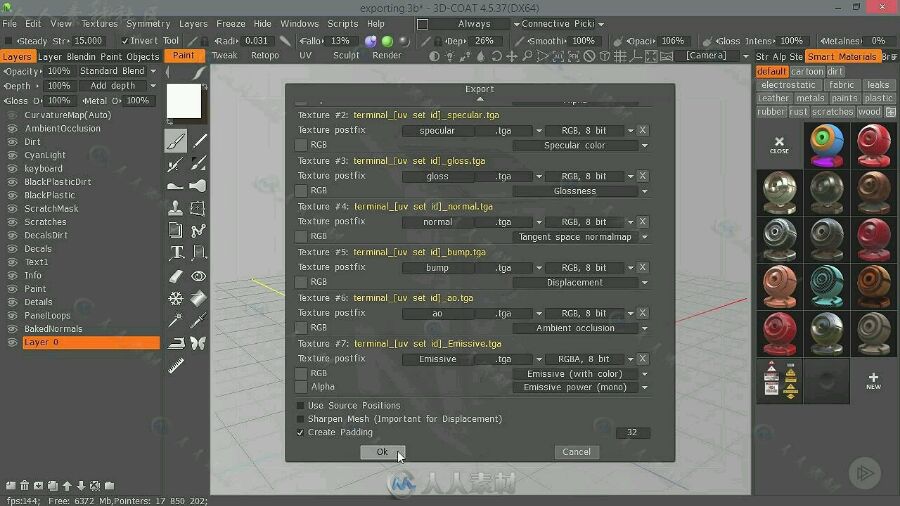Close the smart materials panel with X
Image resolution: width=900 pixels, height=506 pixels.
pos(779,145)
